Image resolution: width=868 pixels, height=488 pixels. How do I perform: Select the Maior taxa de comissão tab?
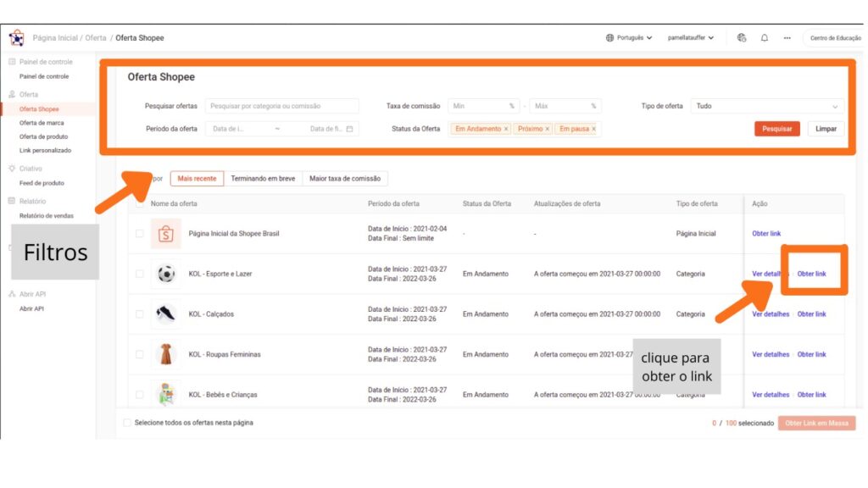(345, 179)
